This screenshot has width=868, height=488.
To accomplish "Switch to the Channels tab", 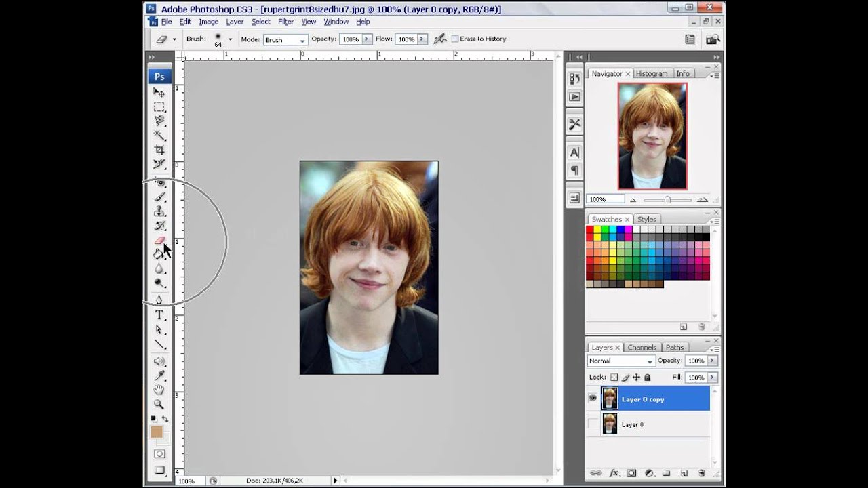I will 642,348.
